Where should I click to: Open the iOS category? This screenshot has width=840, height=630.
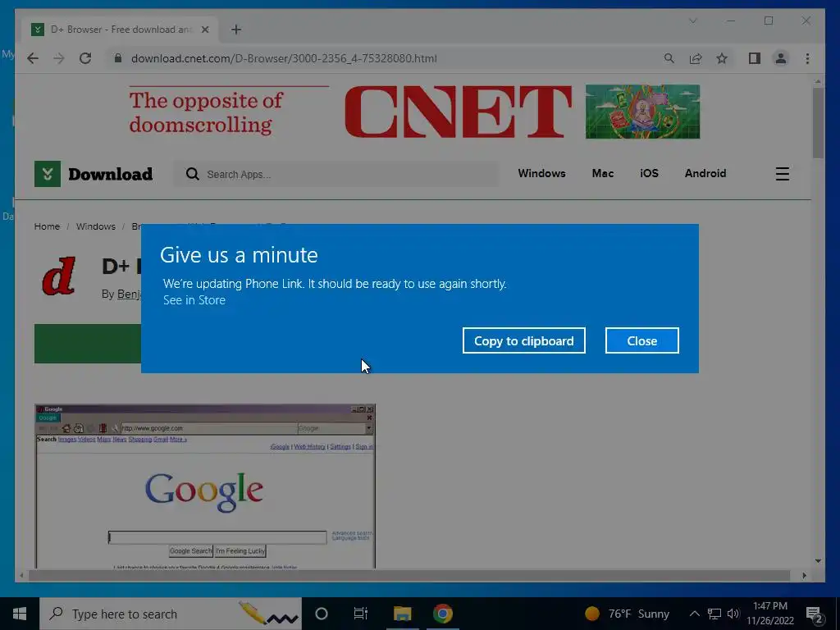coord(649,173)
